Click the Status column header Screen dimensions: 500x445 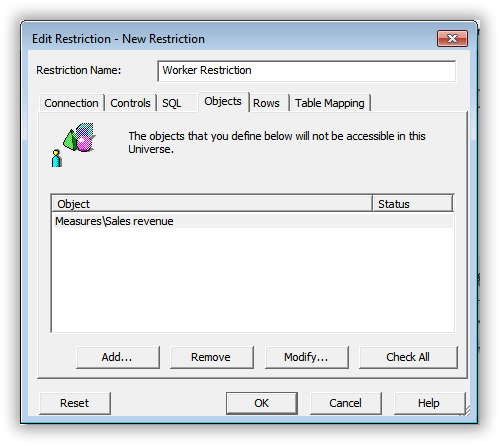click(x=413, y=204)
